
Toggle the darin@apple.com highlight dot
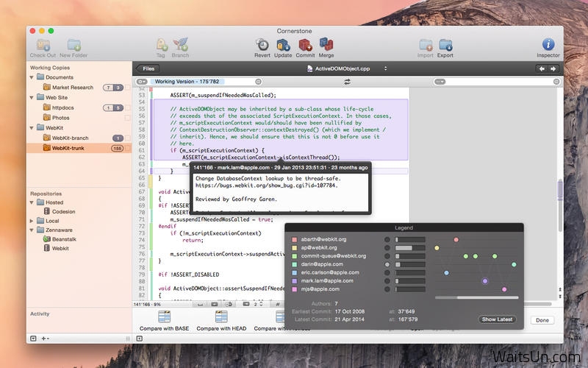click(x=387, y=264)
